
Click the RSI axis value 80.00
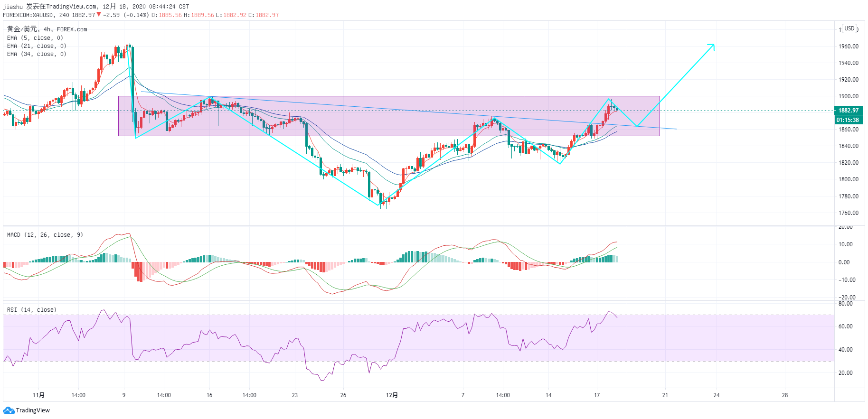click(x=846, y=304)
